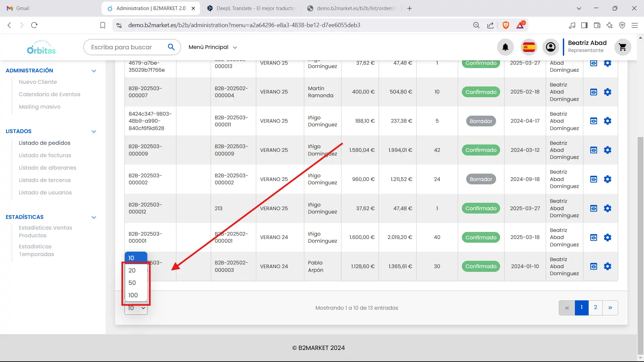Click the next page » button

(x=610, y=307)
